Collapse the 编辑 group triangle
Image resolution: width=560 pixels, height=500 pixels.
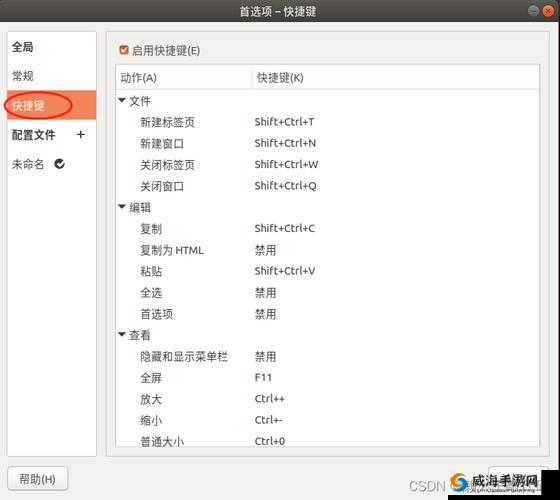(x=122, y=206)
